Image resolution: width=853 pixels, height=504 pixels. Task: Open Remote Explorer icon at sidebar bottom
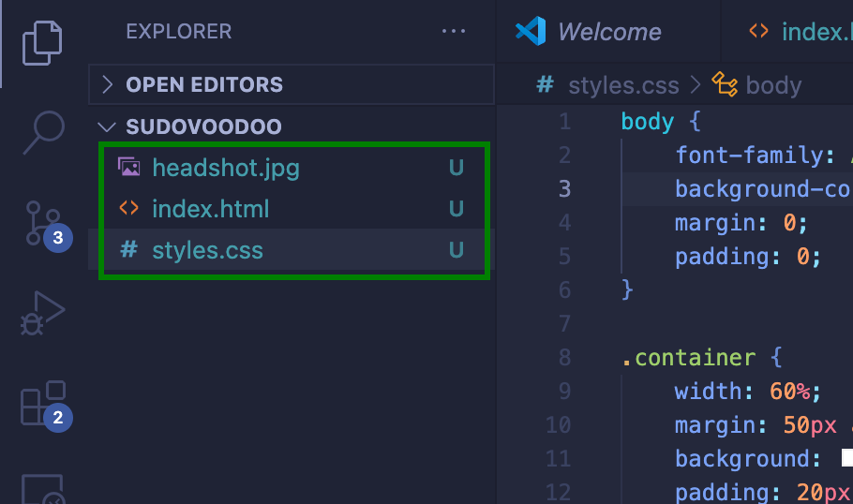click(43, 489)
